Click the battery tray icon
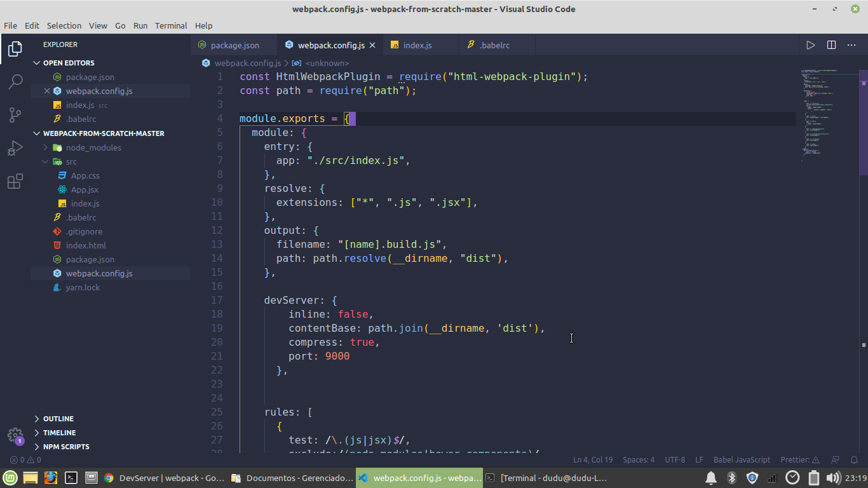868x488 pixels. point(814,478)
